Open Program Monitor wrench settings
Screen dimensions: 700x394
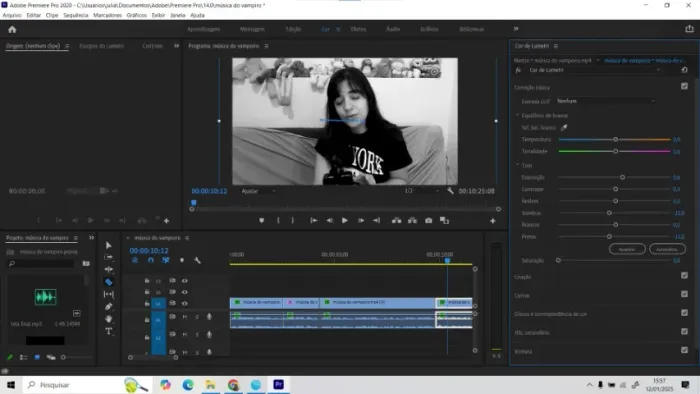tap(450, 191)
